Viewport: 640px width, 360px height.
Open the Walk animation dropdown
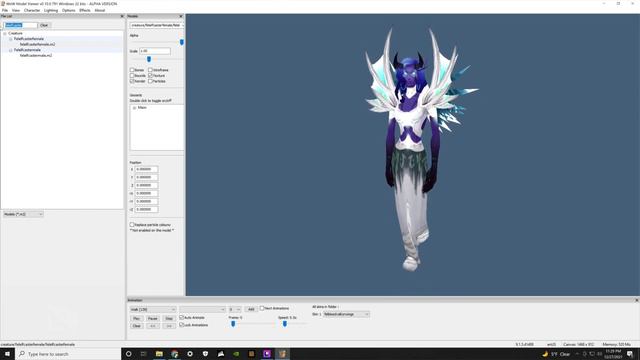153,309
